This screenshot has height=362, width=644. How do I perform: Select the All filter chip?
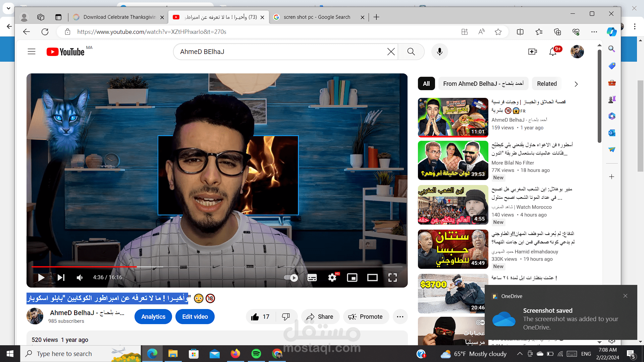(x=426, y=84)
